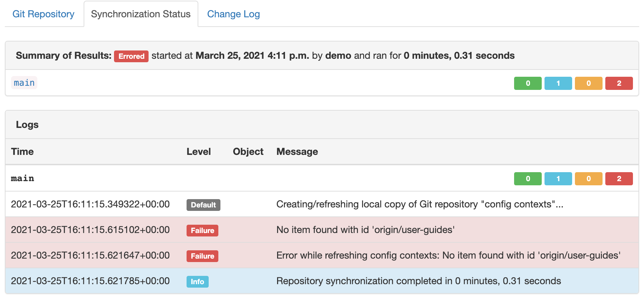Click the blue Info level badge
Screen dimensions: 644x298
tap(197, 282)
